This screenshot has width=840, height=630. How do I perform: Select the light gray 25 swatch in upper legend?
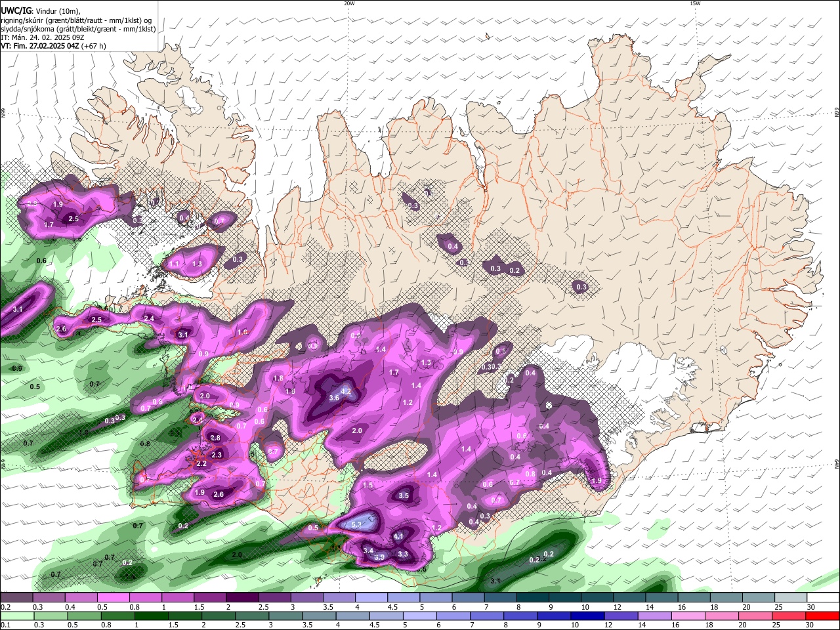click(791, 597)
